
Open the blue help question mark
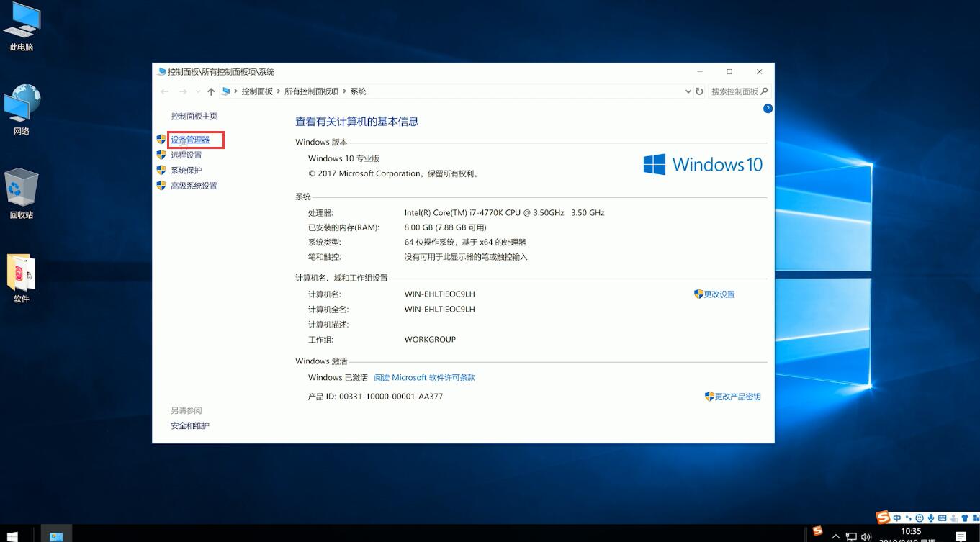768,109
